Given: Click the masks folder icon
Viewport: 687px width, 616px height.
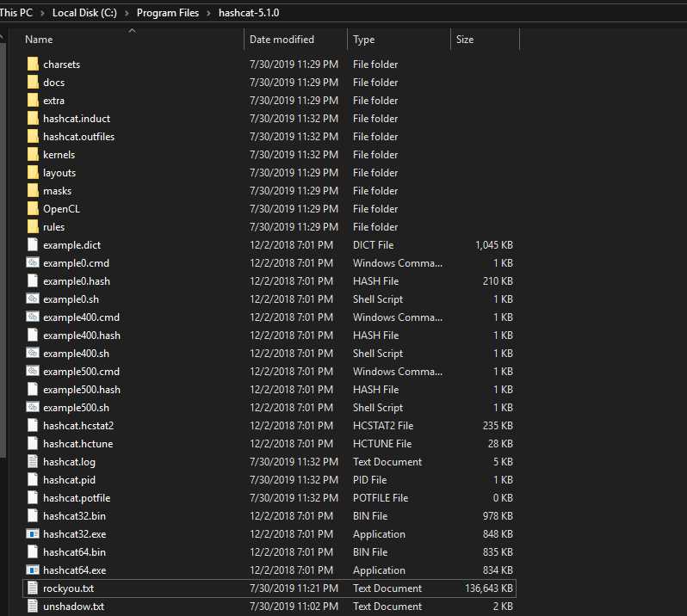Looking at the screenshot, I should [x=33, y=190].
